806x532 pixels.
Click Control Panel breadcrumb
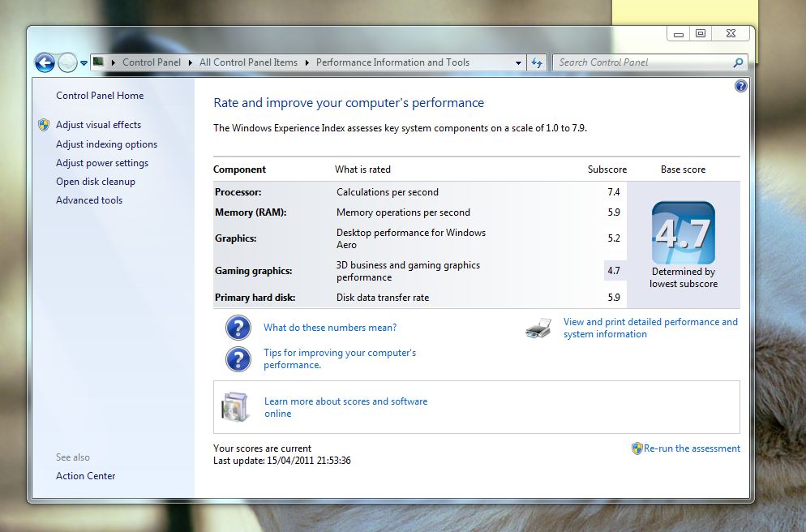coord(152,62)
